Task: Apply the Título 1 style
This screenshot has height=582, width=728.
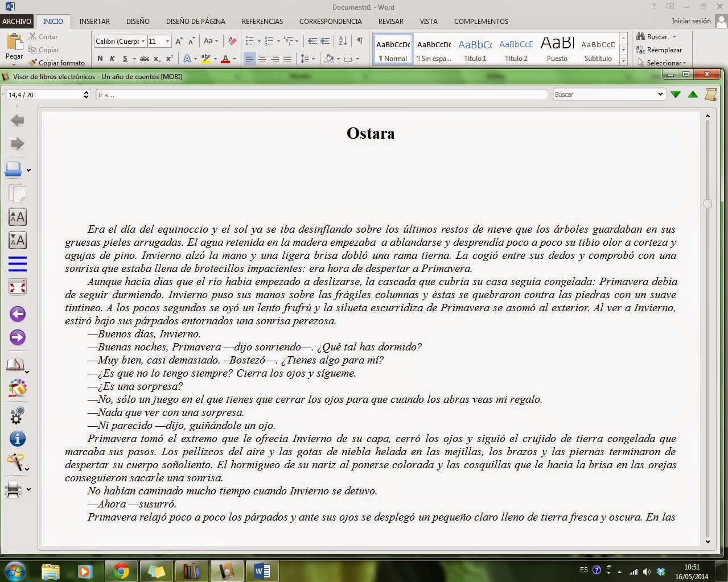Action: 475,49
